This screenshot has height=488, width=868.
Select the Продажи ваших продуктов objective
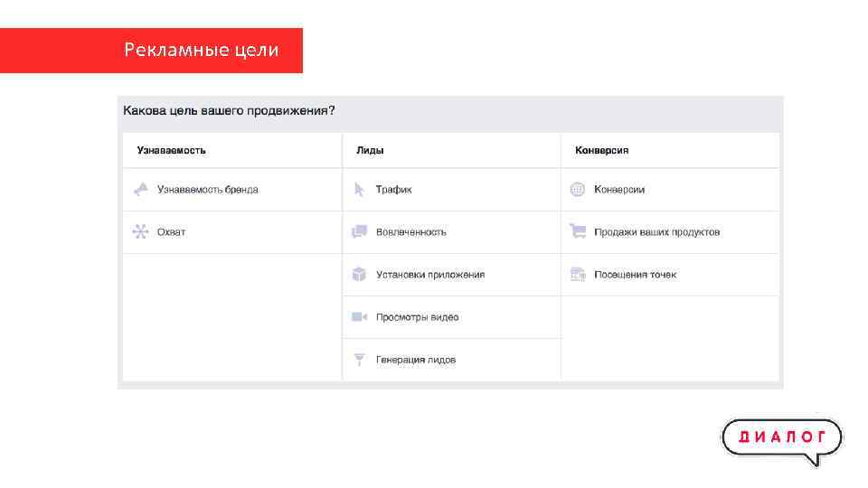[x=656, y=232]
